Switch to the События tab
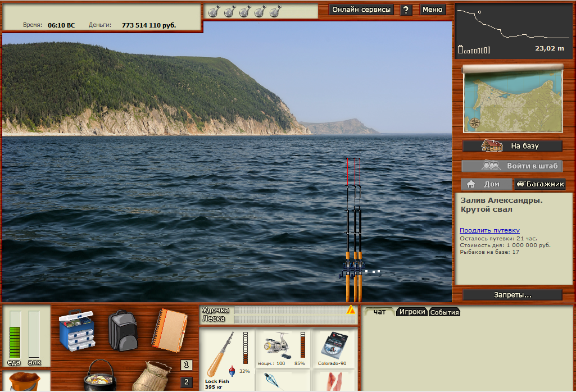The height and width of the screenshot is (392, 576). click(x=445, y=312)
